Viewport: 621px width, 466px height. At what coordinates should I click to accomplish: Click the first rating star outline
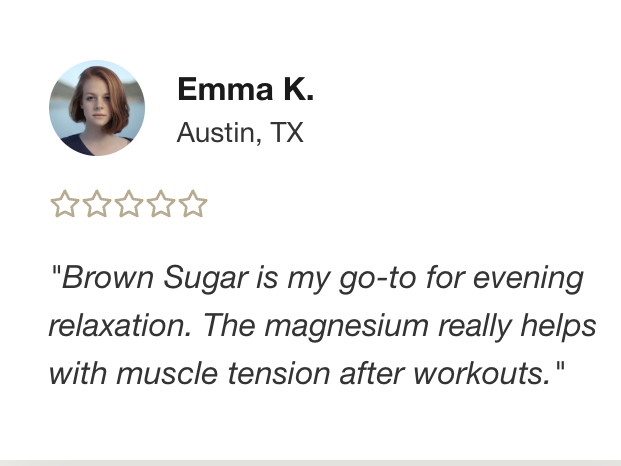65,204
